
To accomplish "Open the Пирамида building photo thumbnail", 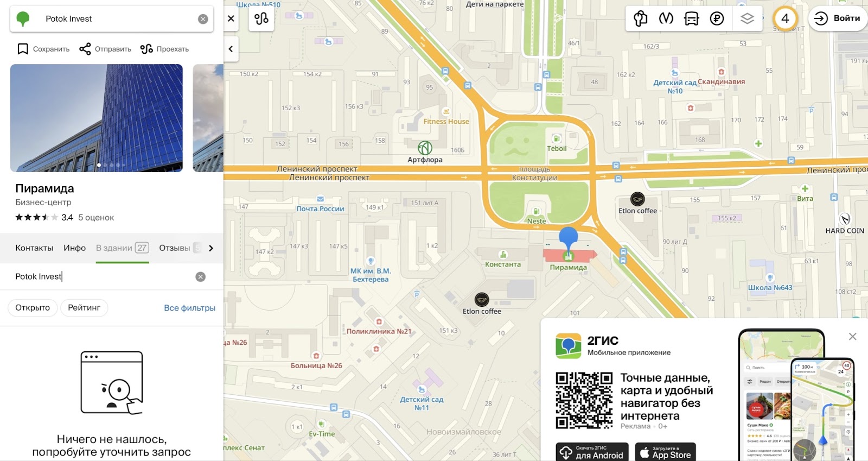I will [x=97, y=118].
